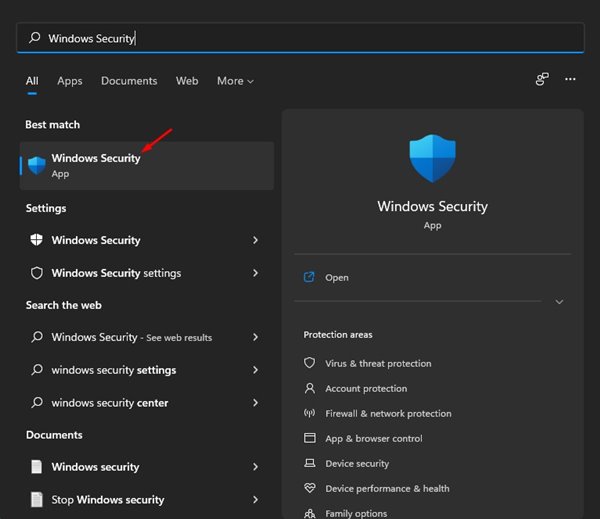Click the Account protection person icon
The height and width of the screenshot is (519, 600).
[x=309, y=389]
